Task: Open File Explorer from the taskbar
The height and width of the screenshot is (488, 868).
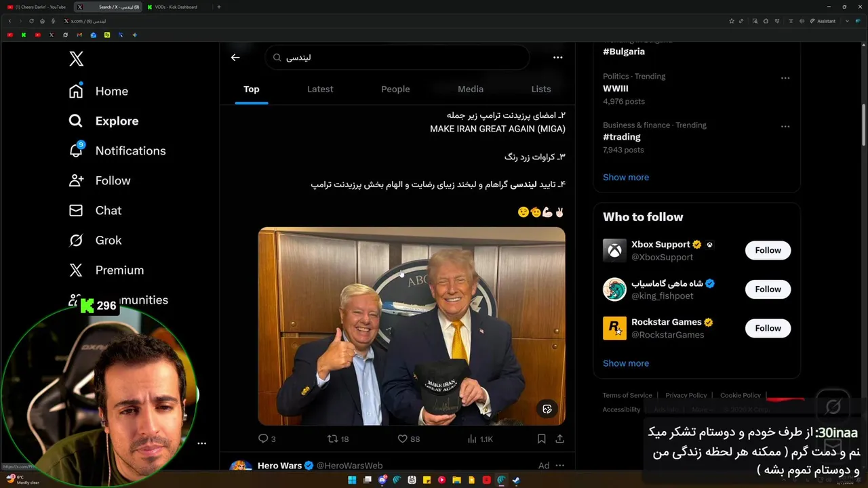Action: pos(456,480)
